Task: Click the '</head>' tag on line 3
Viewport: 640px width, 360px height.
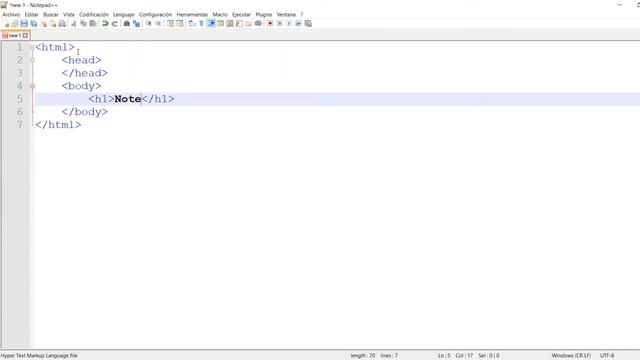Action: click(x=85, y=73)
